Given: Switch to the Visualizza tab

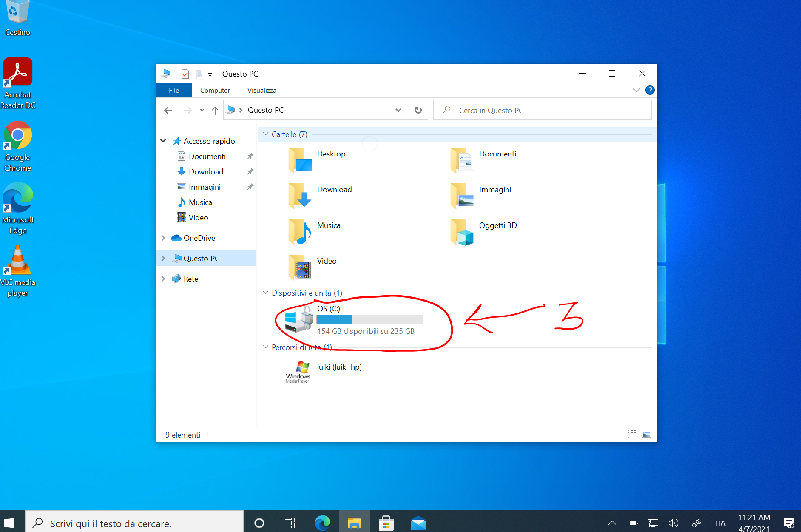Looking at the screenshot, I should pos(261,90).
